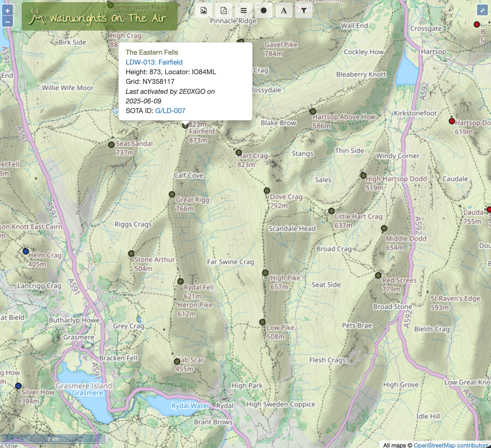Screen dimensions: 491x448
Task: Export the map as an image
Action: pyautogui.click(x=204, y=10)
